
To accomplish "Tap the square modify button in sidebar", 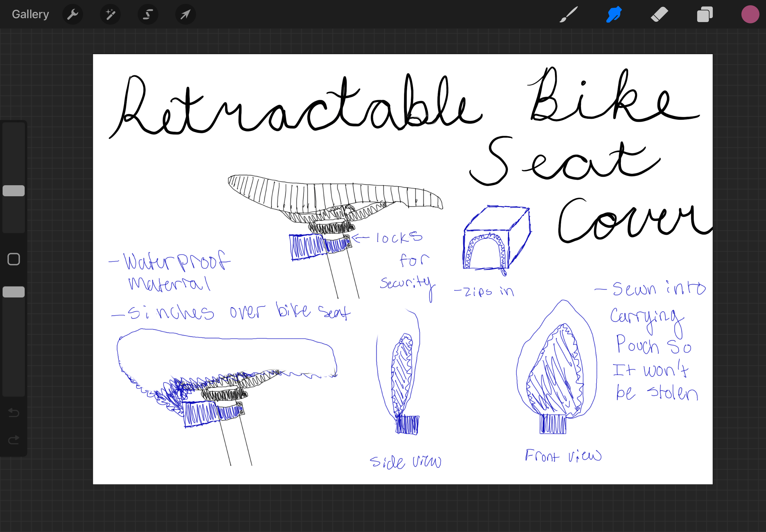I will click(14, 259).
